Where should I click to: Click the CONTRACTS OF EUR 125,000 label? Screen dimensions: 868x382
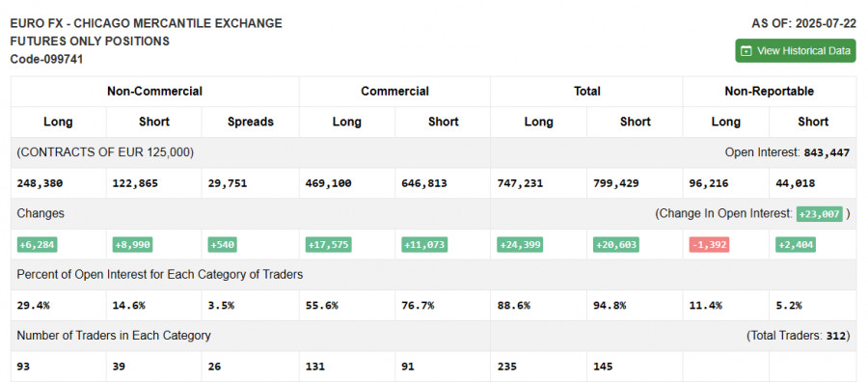pyautogui.click(x=105, y=152)
